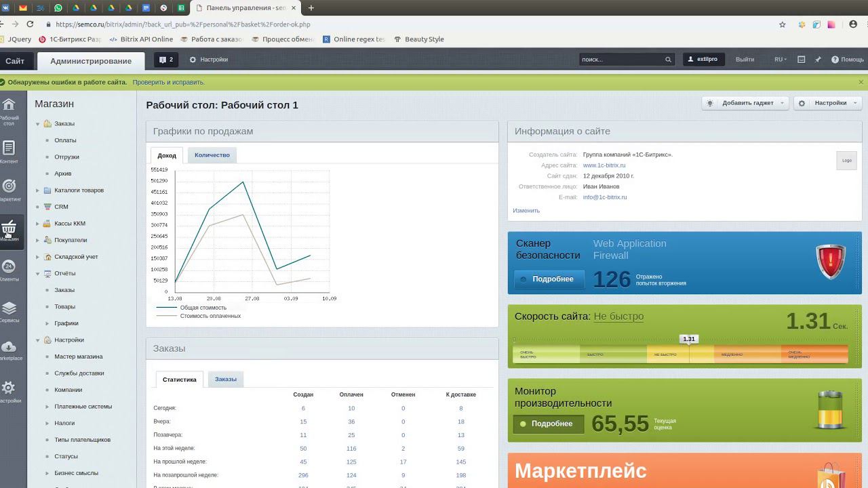Click Подробнее in security scanner gadget

click(x=549, y=279)
